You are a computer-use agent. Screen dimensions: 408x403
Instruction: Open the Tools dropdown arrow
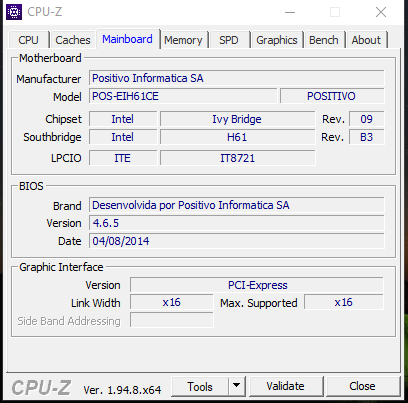(237, 386)
